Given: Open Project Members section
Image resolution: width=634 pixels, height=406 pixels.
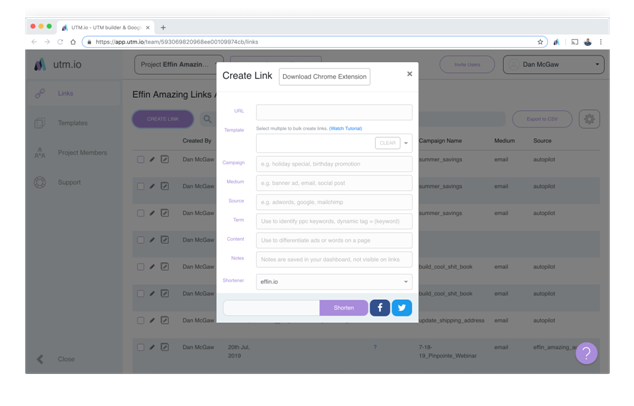Looking at the screenshot, I should 82,153.
